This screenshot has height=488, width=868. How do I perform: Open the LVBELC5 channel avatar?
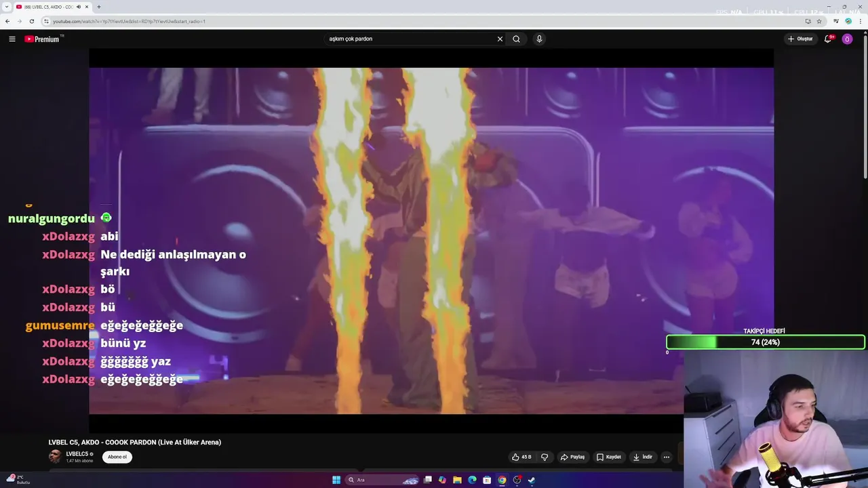(55, 456)
